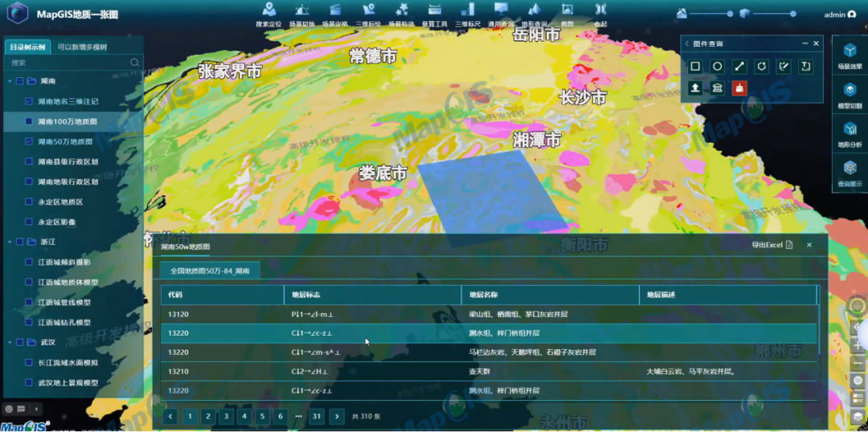Switch to the 目录树示例 tab
This screenshot has width=868, height=432.
[x=27, y=47]
